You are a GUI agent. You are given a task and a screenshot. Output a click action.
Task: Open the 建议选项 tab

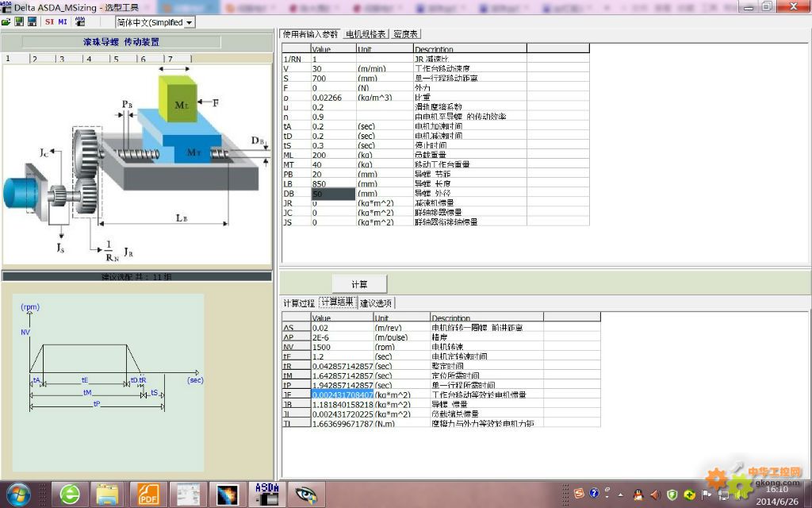click(376, 302)
